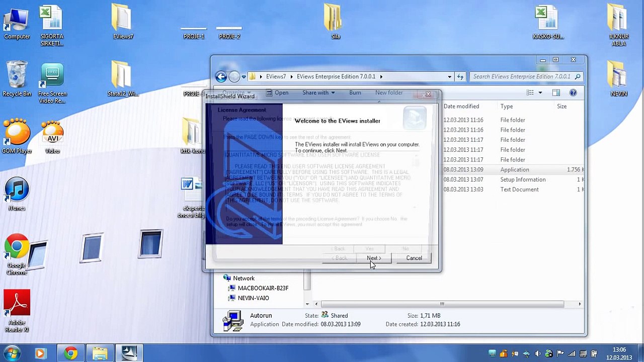Image resolution: width=644 pixels, height=362 pixels.
Task: Open the installer taskbar icon
Action: point(129,353)
